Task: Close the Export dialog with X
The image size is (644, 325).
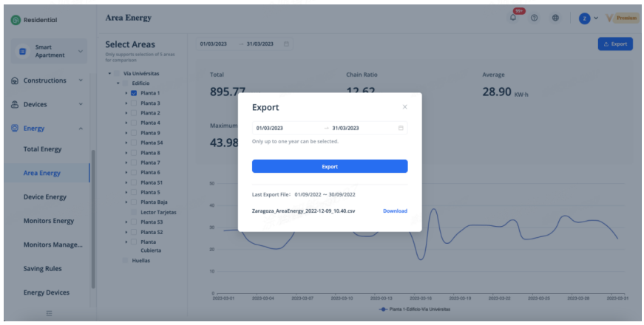Action: pos(404,107)
